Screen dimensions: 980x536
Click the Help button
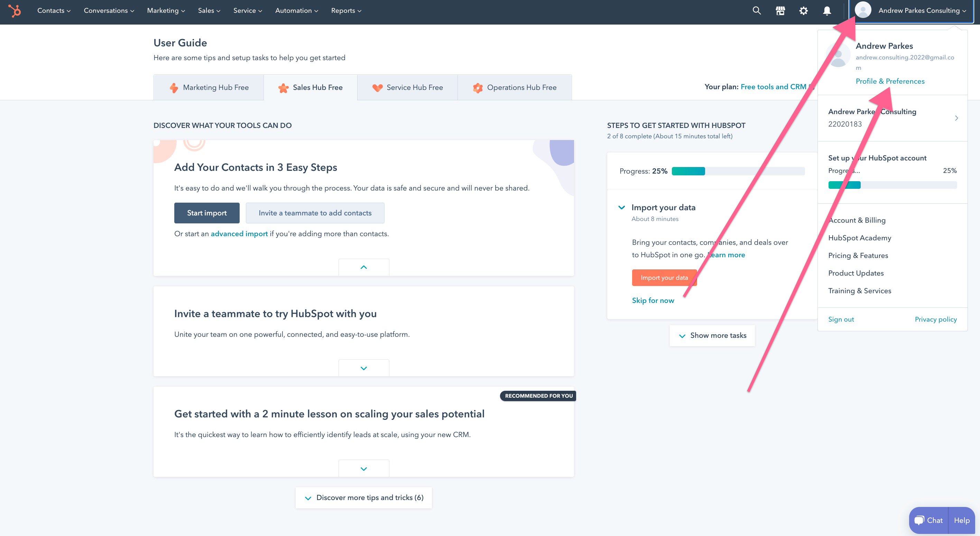(962, 520)
